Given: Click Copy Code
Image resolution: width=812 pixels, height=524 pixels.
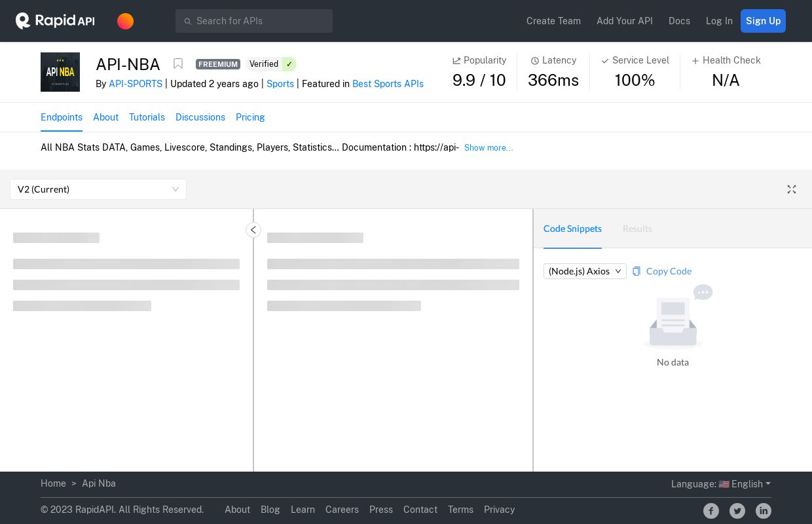Looking at the screenshot, I should tap(669, 271).
